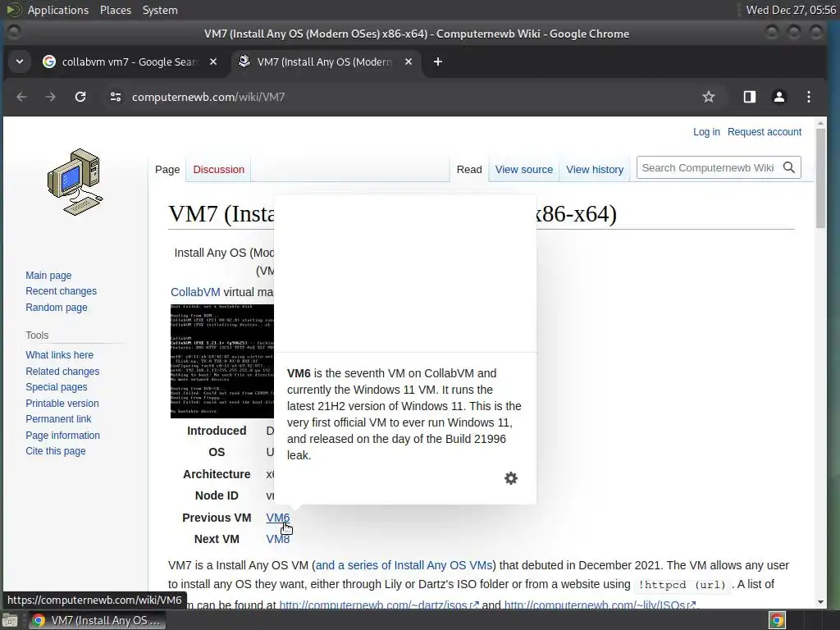Follow the CollabVM link in infobox
The width and height of the screenshot is (840, 630).
(x=195, y=292)
